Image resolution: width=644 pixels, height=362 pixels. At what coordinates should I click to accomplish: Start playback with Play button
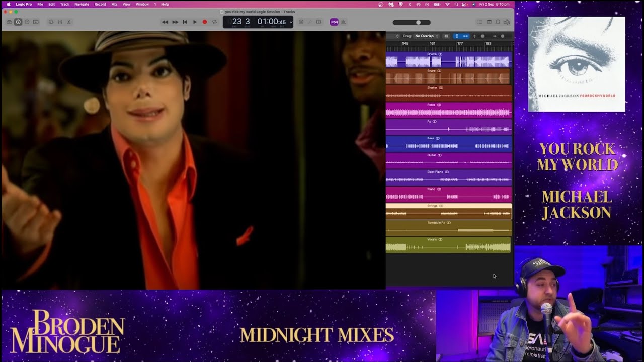[195, 22]
